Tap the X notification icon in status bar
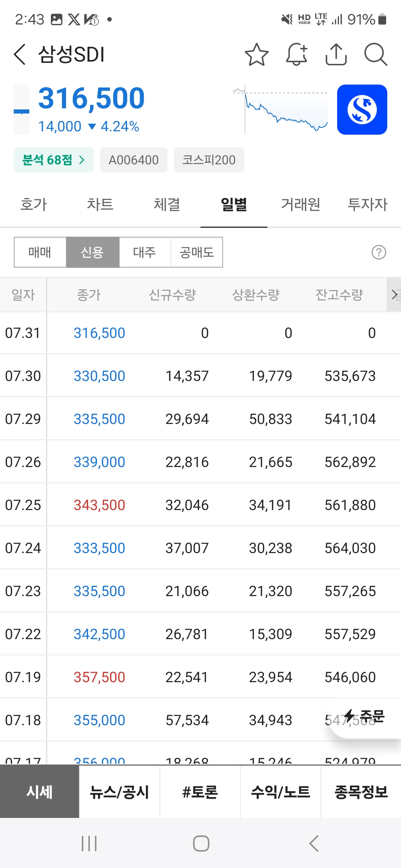The height and width of the screenshot is (868, 401). coord(74,19)
